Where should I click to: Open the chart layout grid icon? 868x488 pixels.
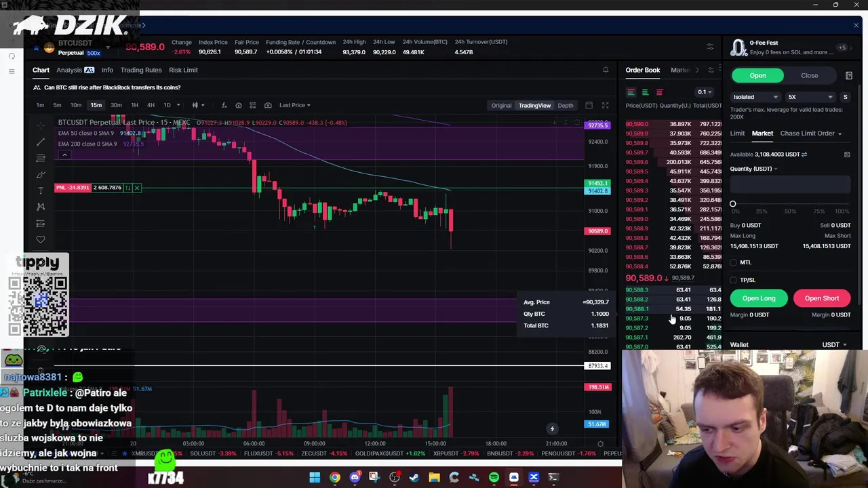(253, 105)
